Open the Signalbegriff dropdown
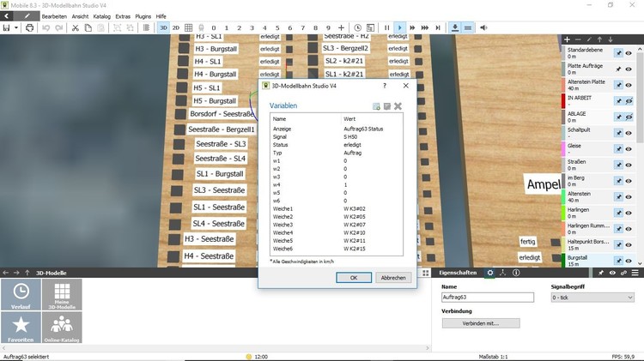Viewport: 644px width, 361px height. [x=592, y=298]
